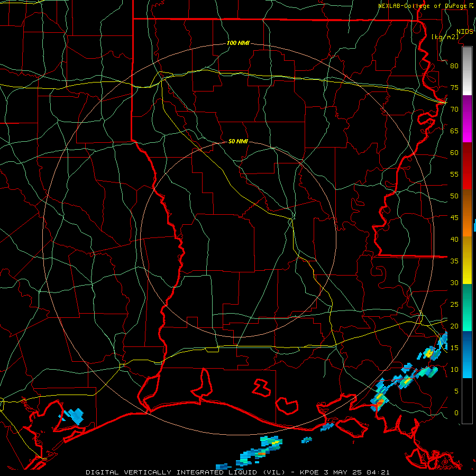476x476 pixels.
Task: Click the scale value 80
Action: (454, 66)
